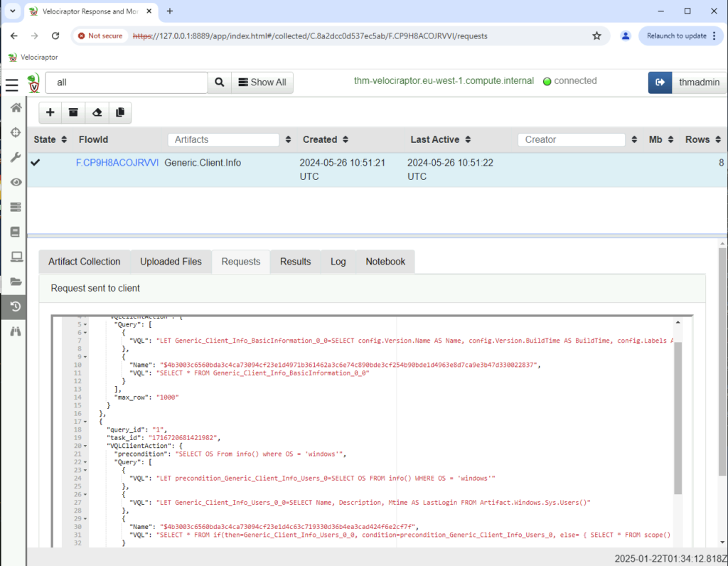
Task: Click page vertical scrollbar on right
Action: click(x=722, y=361)
